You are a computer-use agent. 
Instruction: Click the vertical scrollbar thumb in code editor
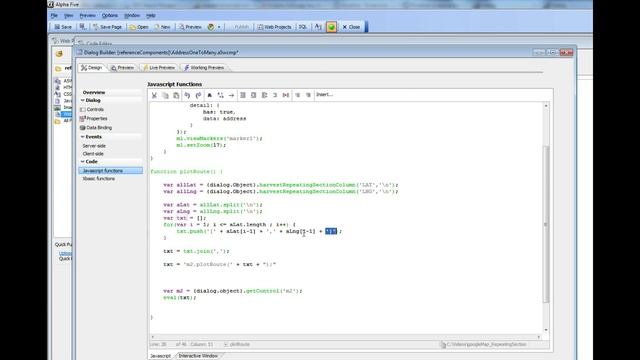click(x=546, y=224)
